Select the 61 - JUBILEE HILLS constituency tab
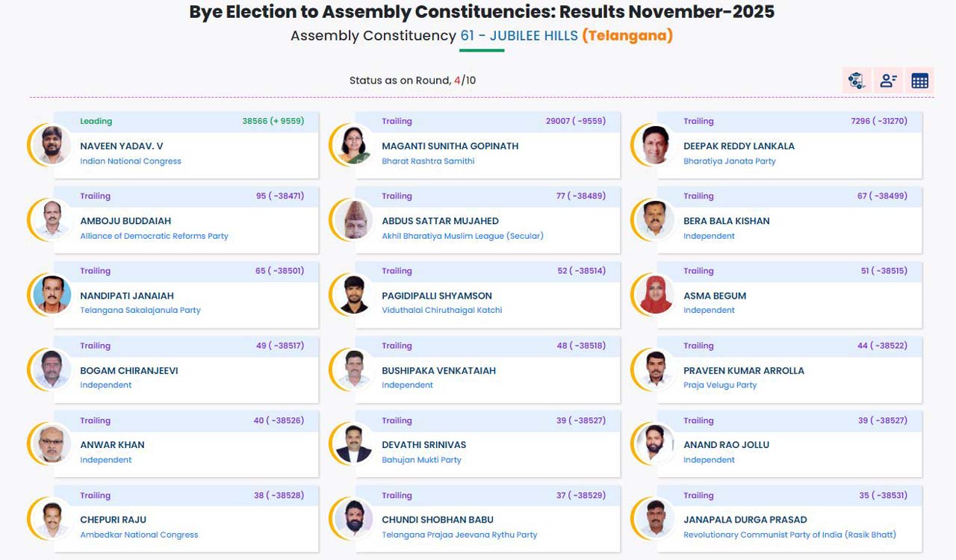 click(518, 35)
